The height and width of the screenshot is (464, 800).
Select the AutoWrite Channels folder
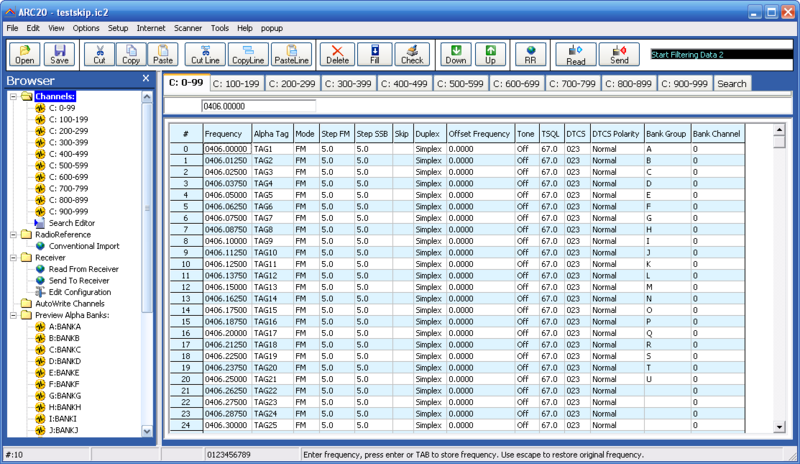pyautogui.click(x=69, y=304)
